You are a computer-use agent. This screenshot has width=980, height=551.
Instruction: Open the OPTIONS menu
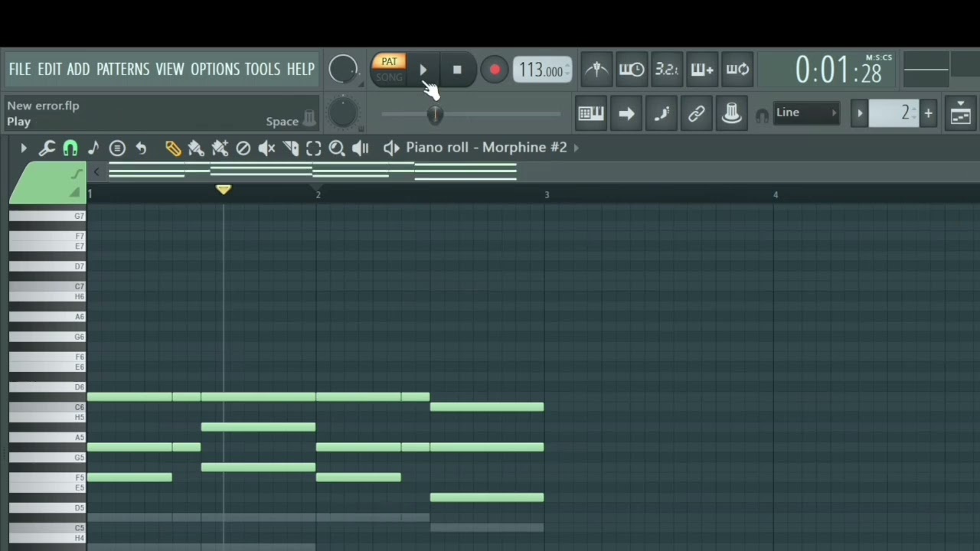pyautogui.click(x=215, y=70)
